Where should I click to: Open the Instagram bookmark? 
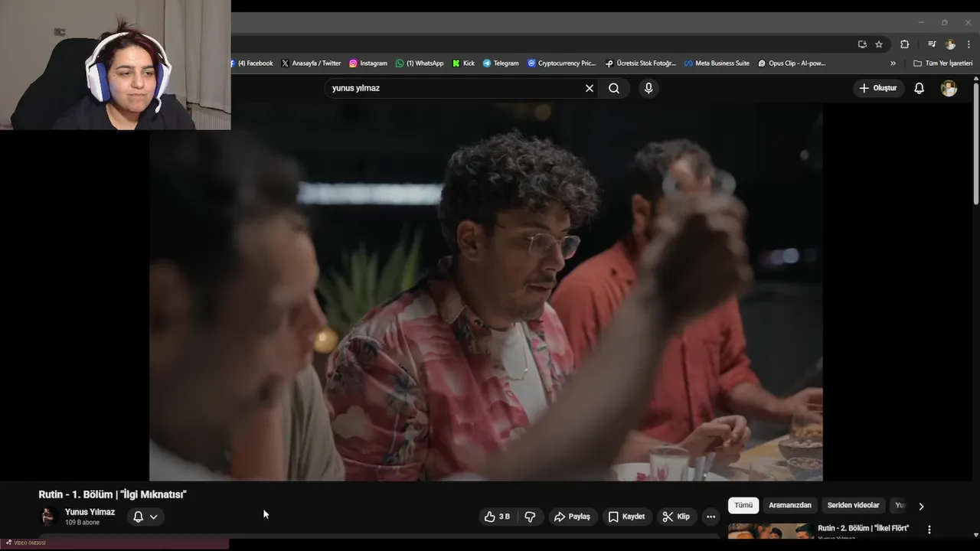[368, 64]
